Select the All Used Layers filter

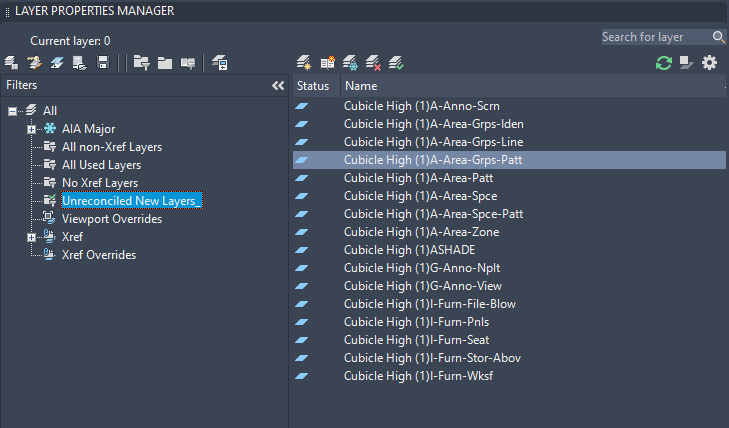pyautogui.click(x=101, y=165)
